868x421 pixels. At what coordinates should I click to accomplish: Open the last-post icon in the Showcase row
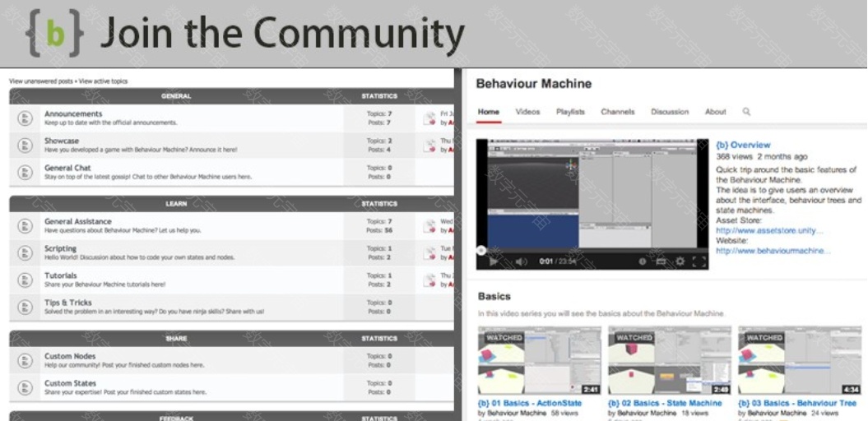[x=429, y=145]
